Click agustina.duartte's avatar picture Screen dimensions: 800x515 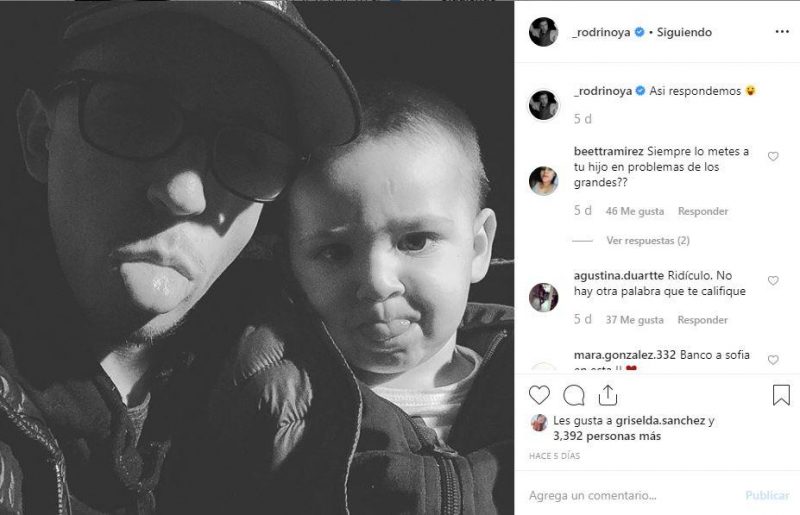click(543, 297)
